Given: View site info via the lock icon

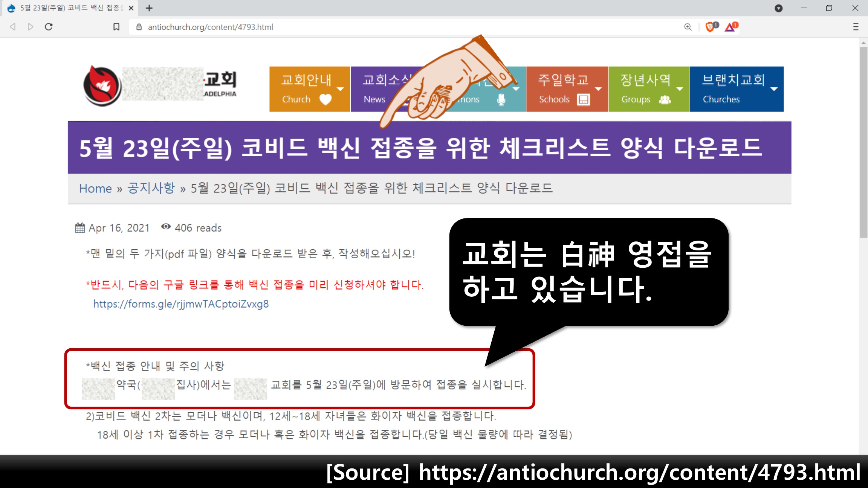Looking at the screenshot, I should tap(139, 27).
